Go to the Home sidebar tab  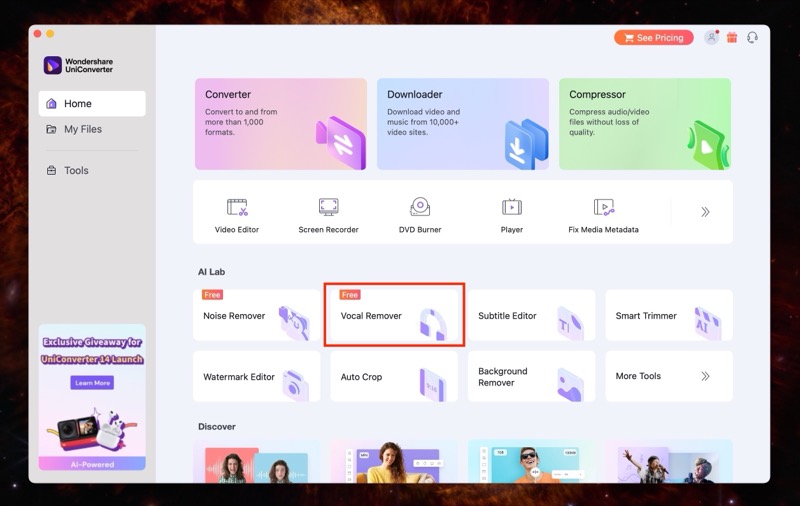click(92, 104)
